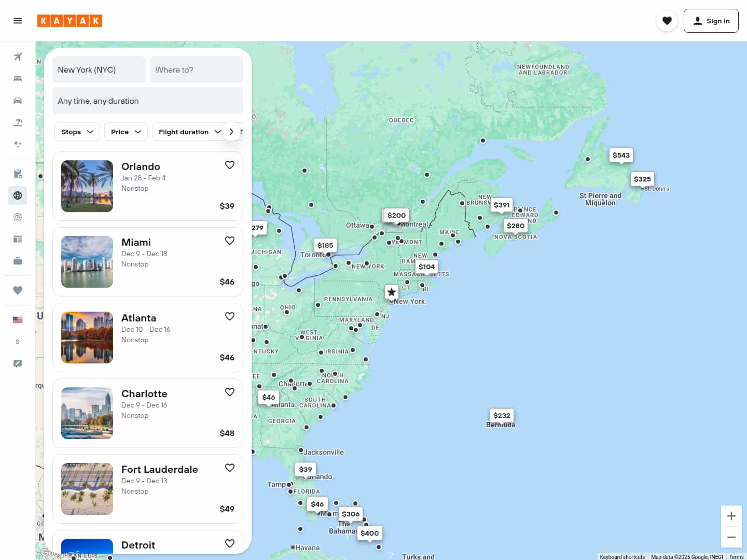Save Orlando to favorites with heart

pyautogui.click(x=230, y=165)
